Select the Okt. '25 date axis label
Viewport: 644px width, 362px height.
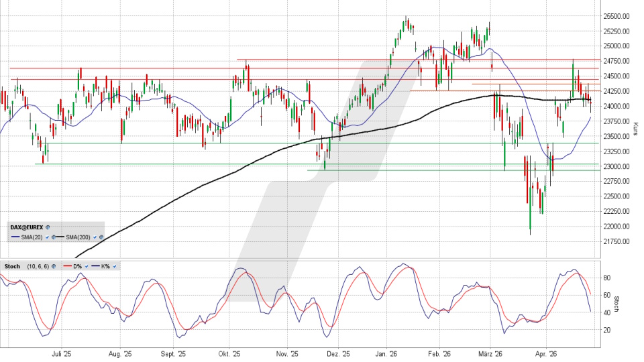click(229, 353)
